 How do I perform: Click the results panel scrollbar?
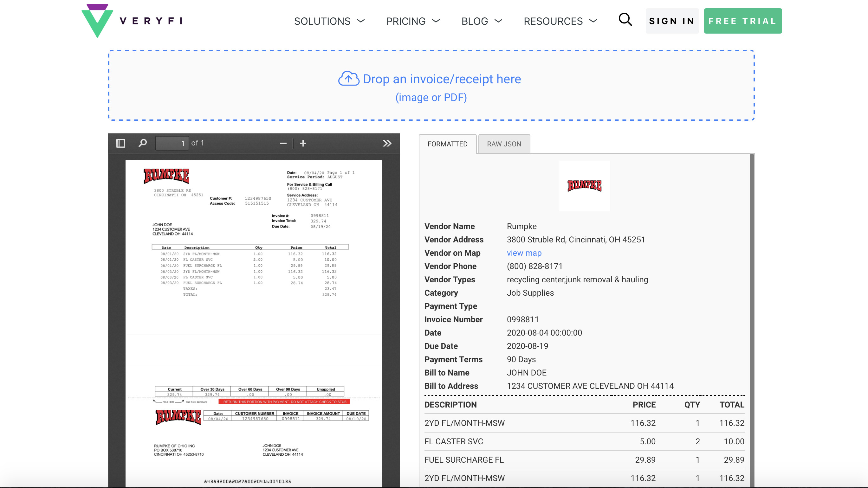(752, 320)
